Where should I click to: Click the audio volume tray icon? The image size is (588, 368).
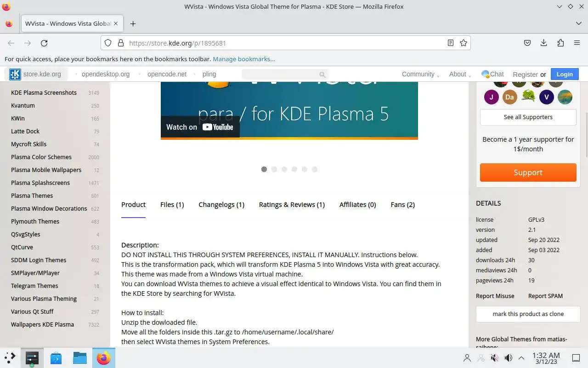[509, 358]
